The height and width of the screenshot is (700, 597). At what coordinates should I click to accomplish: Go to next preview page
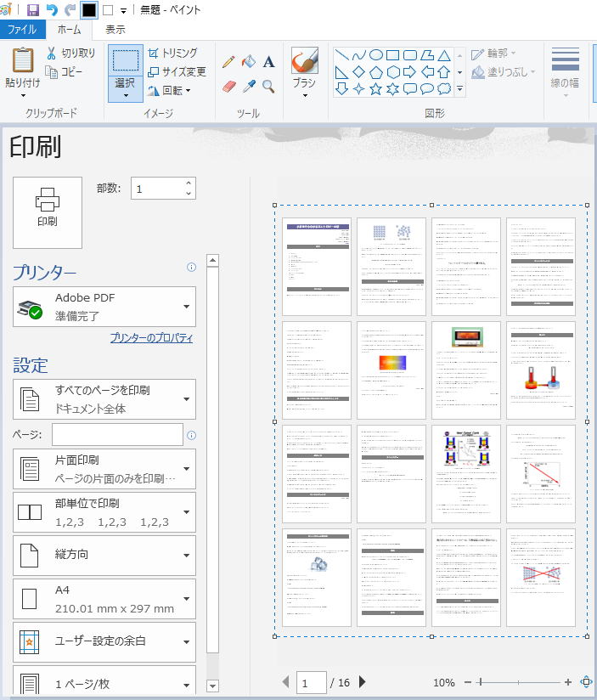pos(363,681)
